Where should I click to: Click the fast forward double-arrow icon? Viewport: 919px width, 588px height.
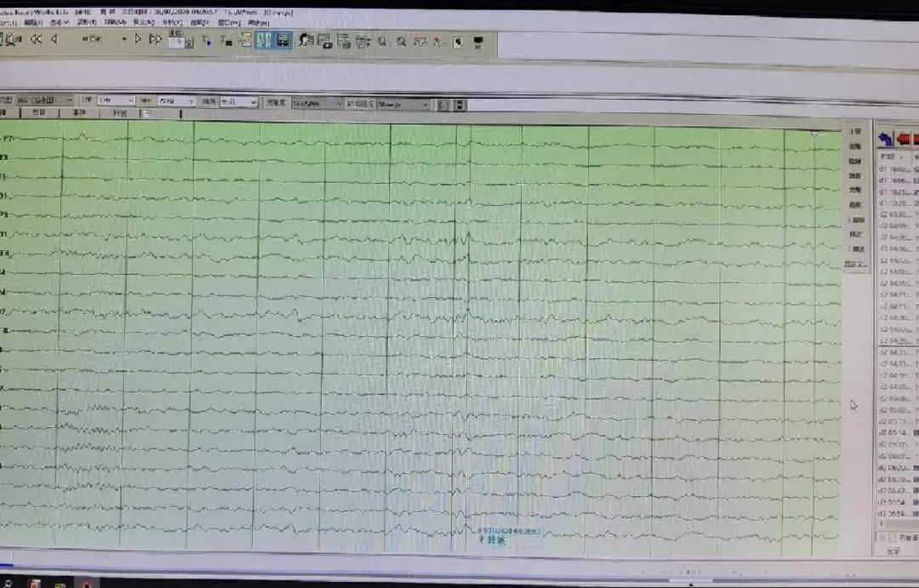(156, 39)
